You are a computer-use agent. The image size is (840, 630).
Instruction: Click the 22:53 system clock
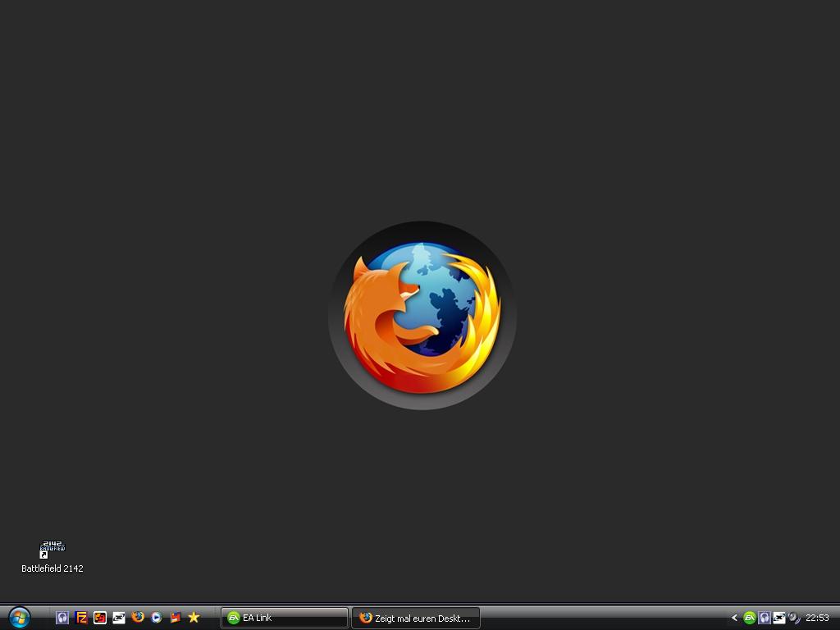(x=817, y=618)
